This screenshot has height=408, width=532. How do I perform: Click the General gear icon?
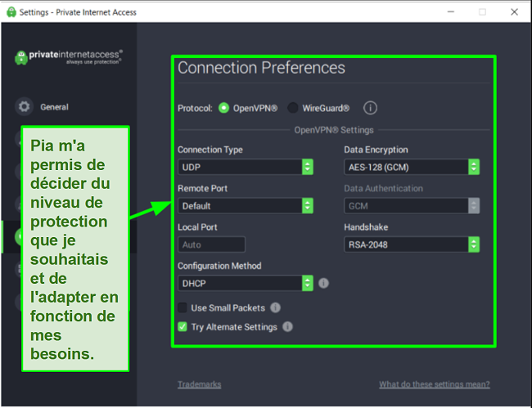[24, 107]
